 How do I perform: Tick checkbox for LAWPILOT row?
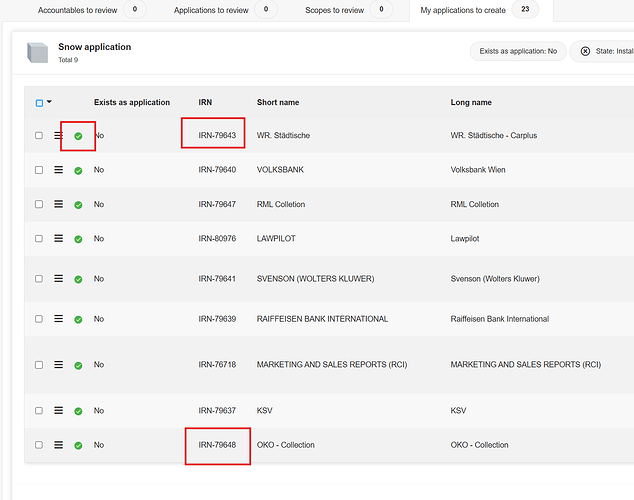39,238
